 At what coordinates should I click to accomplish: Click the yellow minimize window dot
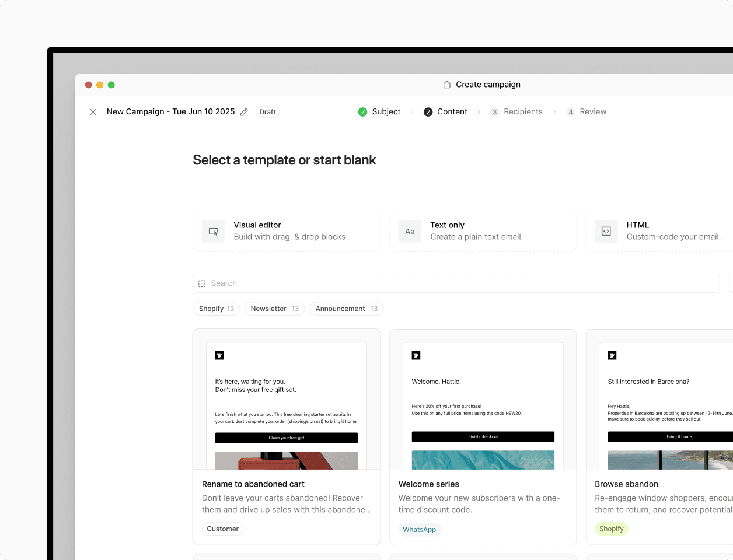click(x=100, y=85)
